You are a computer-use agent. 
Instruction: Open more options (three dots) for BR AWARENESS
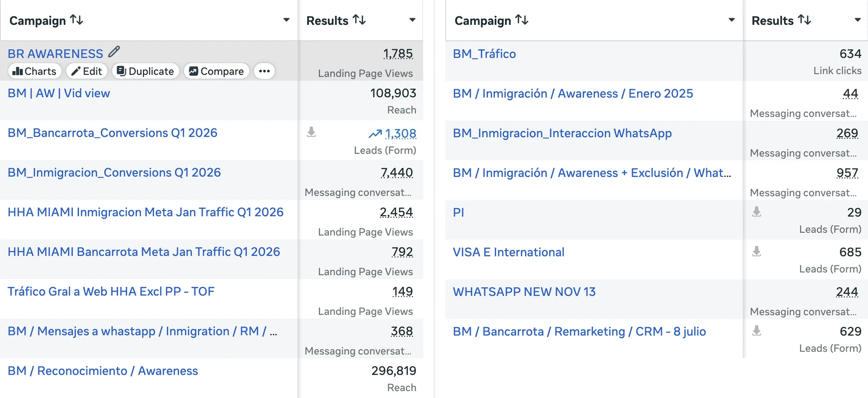[x=264, y=71]
